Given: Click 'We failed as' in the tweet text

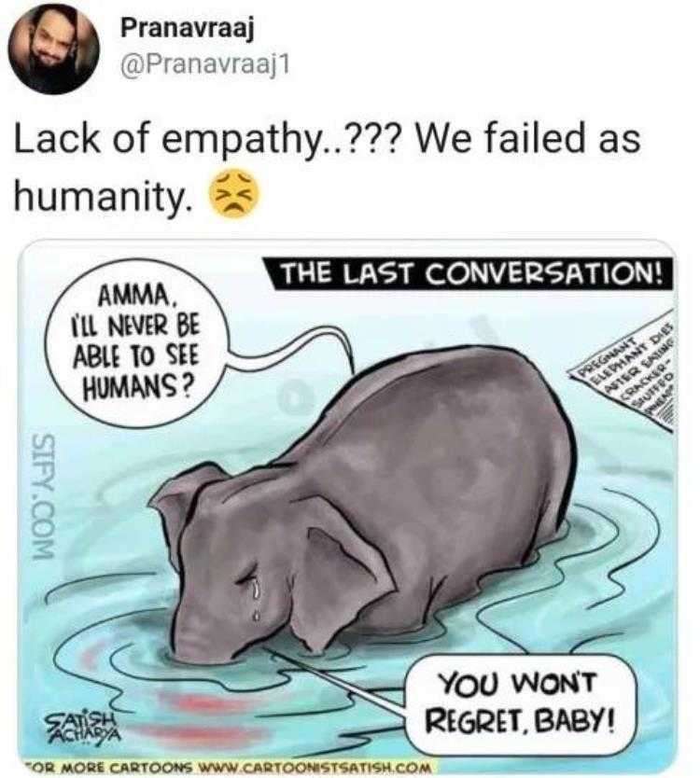Looking at the screenshot, I should (529, 140).
